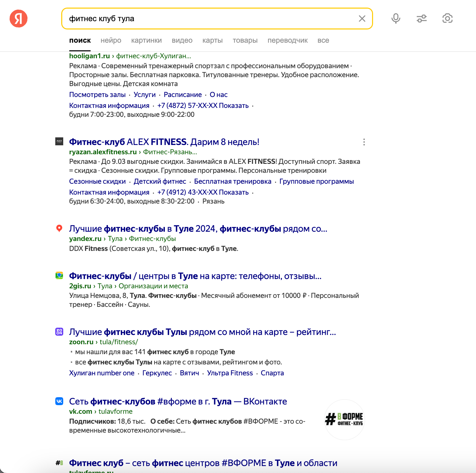Switch to the 'видео' tab
This screenshot has height=473, width=476.
coord(182,40)
